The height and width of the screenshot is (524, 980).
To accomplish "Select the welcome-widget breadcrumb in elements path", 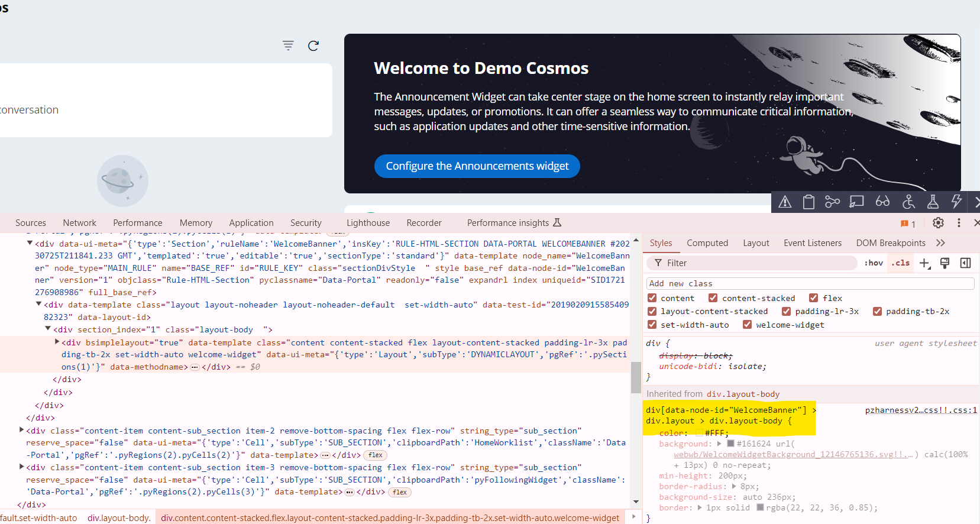I will tap(390, 518).
